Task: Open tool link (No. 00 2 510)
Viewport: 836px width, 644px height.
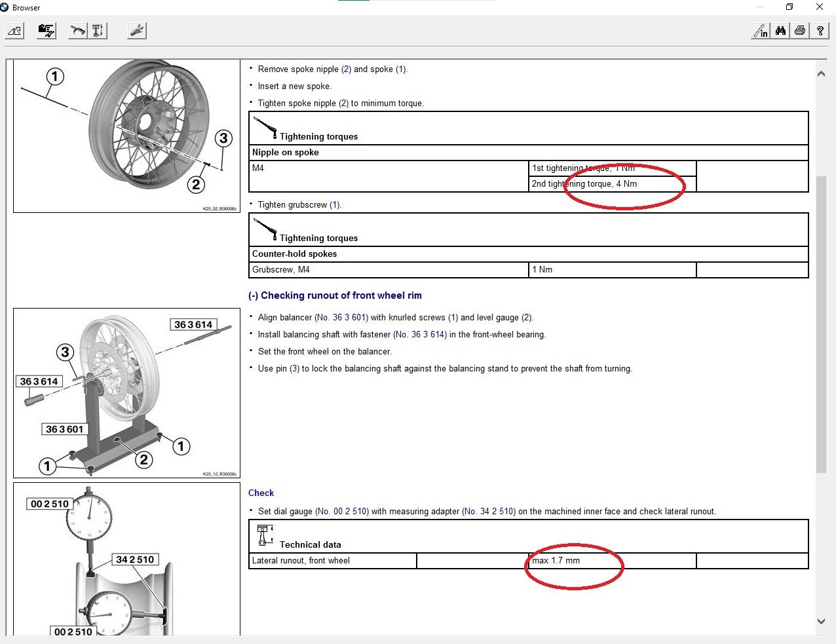Action: tap(342, 512)
